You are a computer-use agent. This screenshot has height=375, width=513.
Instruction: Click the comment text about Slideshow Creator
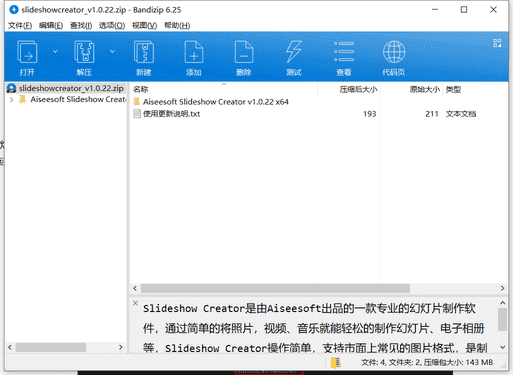coord(314,328)
